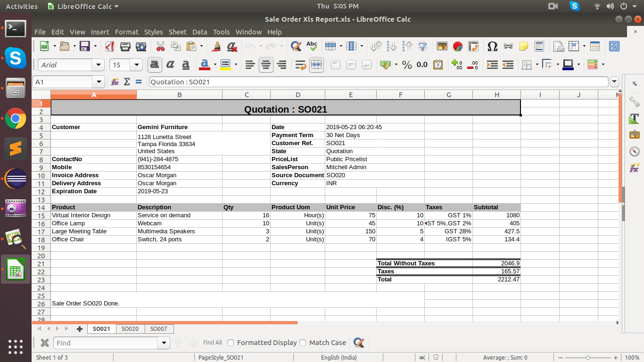The width and height of the screenshot is (644, 362).
Task: Click the AutoFilter funnel icon
Action: tap(423, 46)
